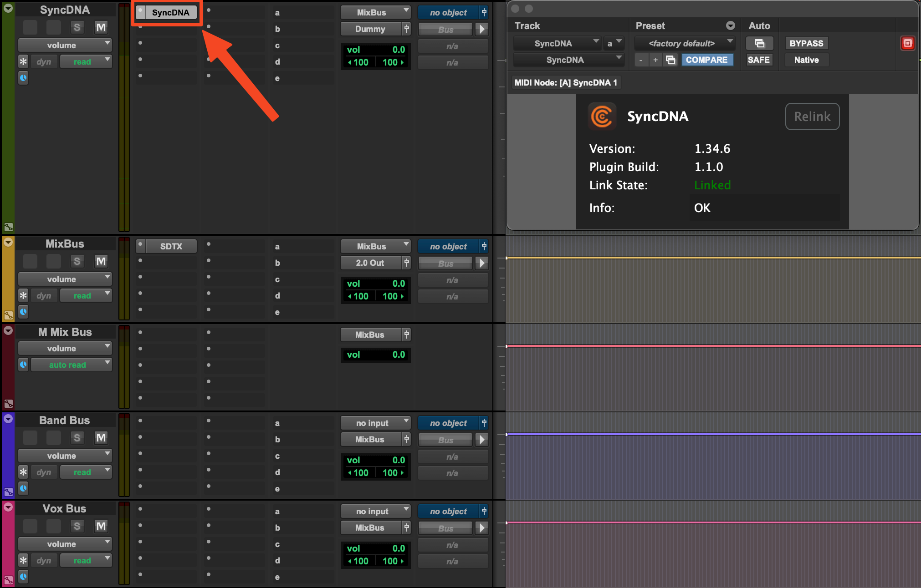Screen dimensions: 921x588
Task: Click the Relink button
Action: point(812,117)
